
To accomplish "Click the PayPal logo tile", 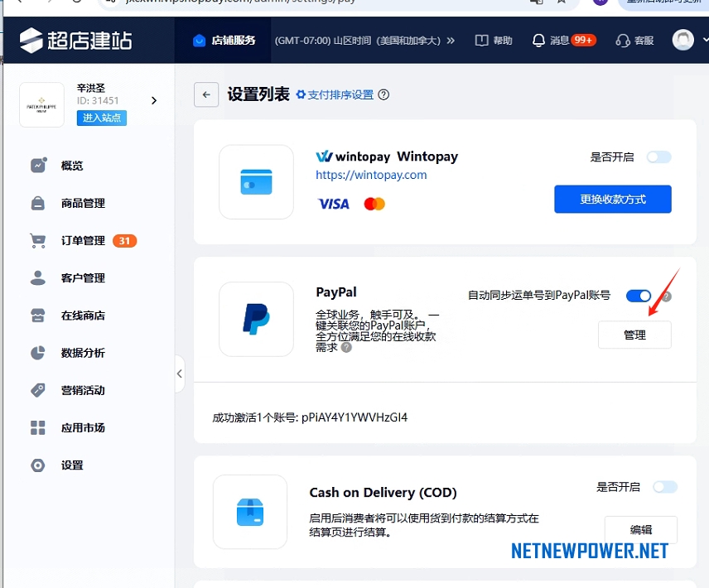I will pos(257,319).
